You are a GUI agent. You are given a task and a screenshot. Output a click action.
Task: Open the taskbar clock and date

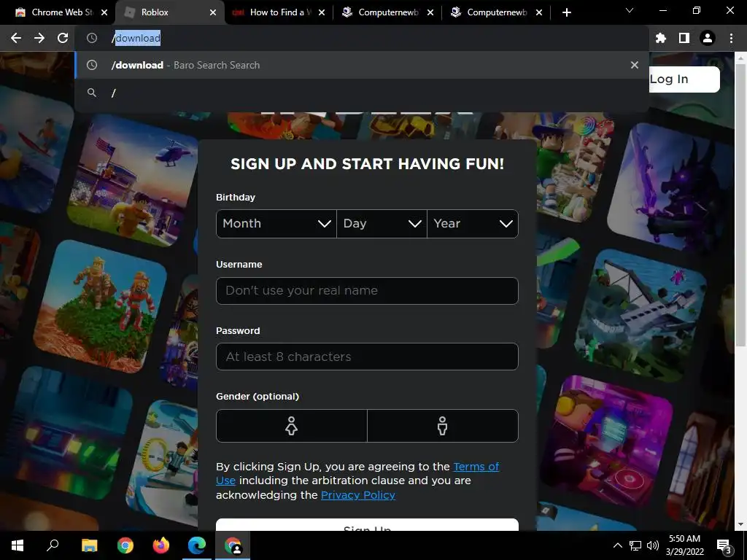(684, 545)
